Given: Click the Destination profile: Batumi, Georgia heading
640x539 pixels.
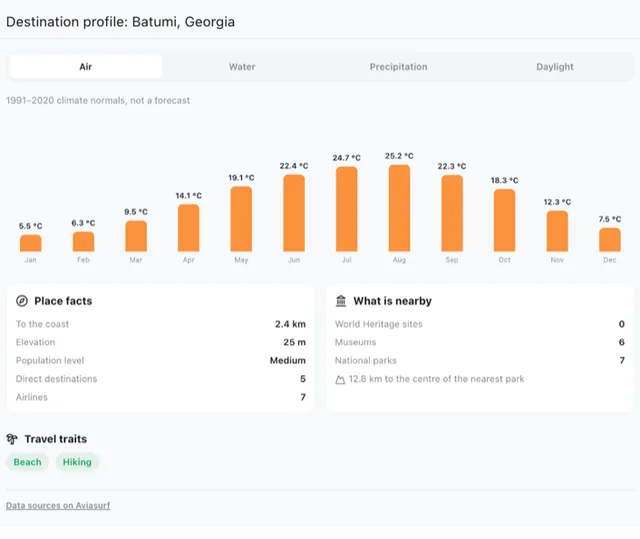Looking at the screenshot, I should coord(120,22).
